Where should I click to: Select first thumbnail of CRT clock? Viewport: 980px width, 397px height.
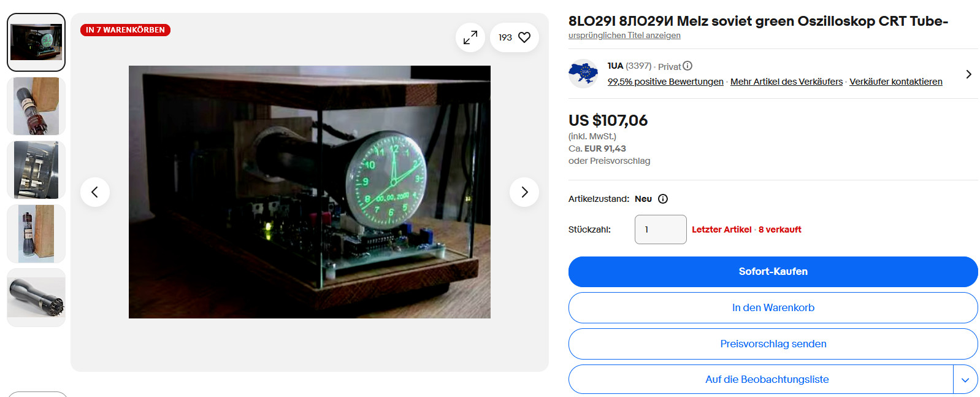tap(36, 42)
